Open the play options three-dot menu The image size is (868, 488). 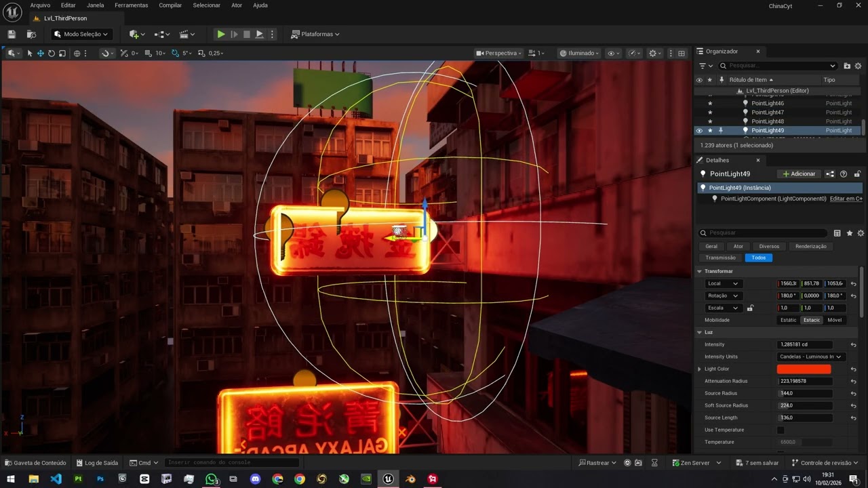[273, 34]
